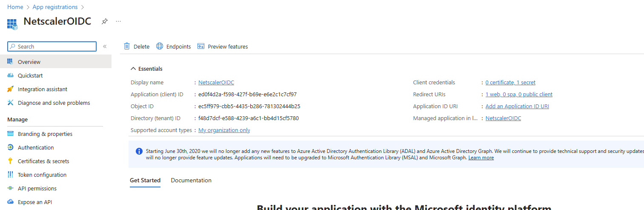Click the '0 certificate, 1 secret' link
644x210 pixels.
510,82
